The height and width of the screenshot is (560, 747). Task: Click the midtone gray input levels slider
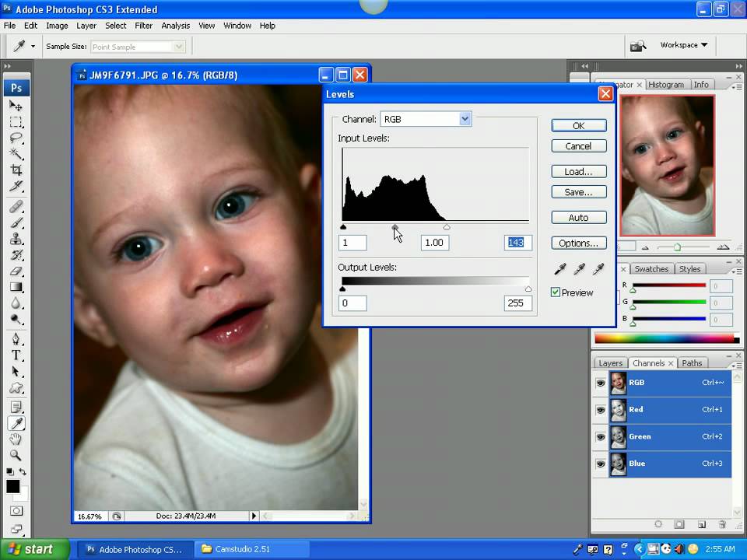(395, 227)
